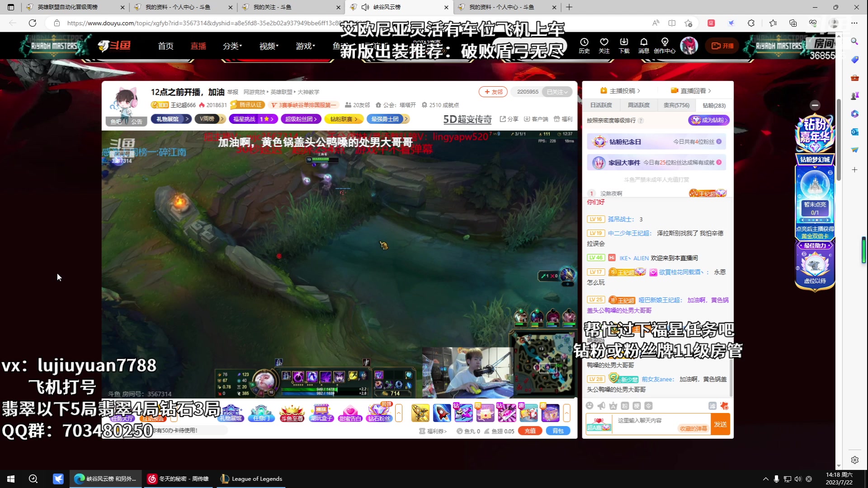Open 创作中心 lightbulb icon

click(x=665, y=45)
